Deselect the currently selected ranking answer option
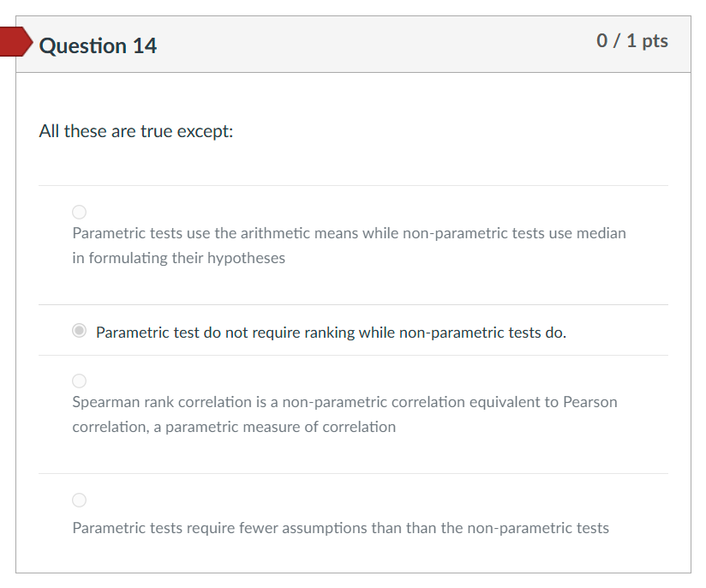 click(79, 328)
